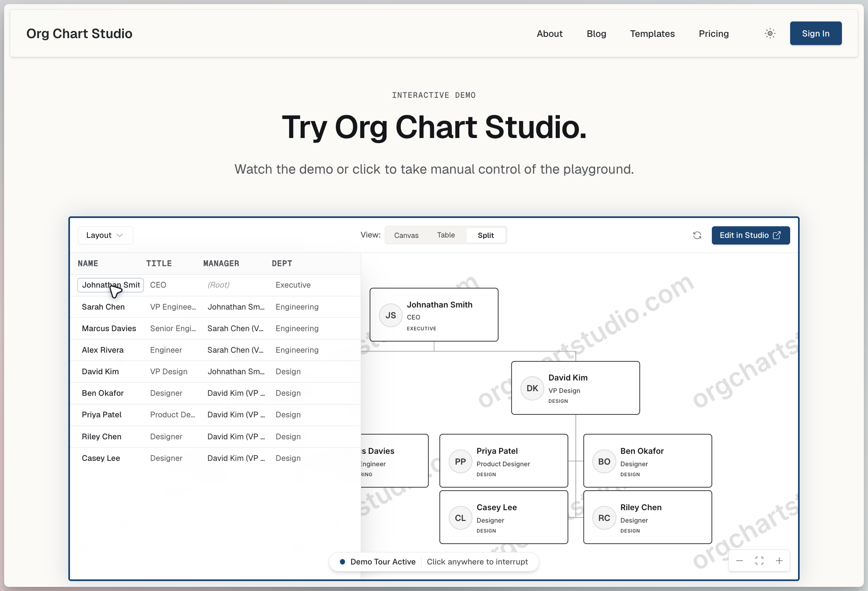Click David Kim's Johnathan Sm... manager cell
The image size is (868, 591).
point(236,371)
